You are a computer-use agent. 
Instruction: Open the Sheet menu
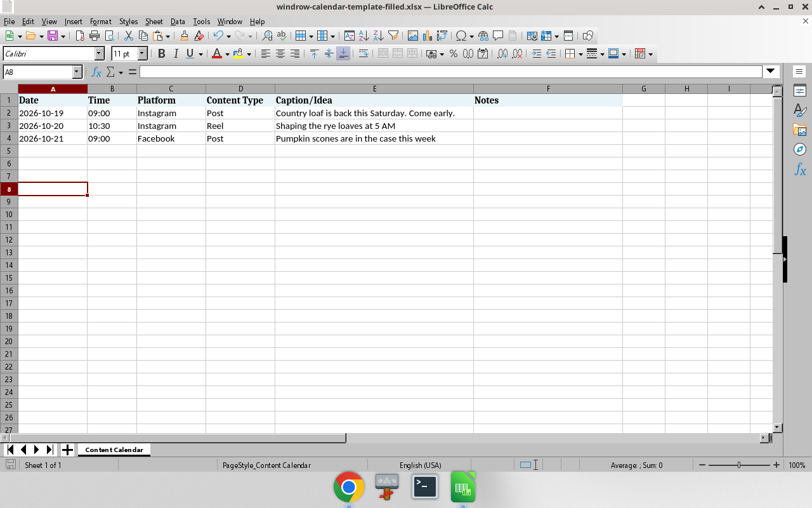154,22
